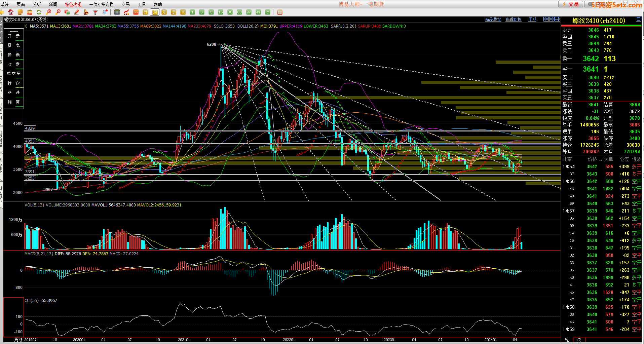The width and height of the screenshot is (644, 344).
Task: Click the green refresh arrows icon
Action: point(39,12)
